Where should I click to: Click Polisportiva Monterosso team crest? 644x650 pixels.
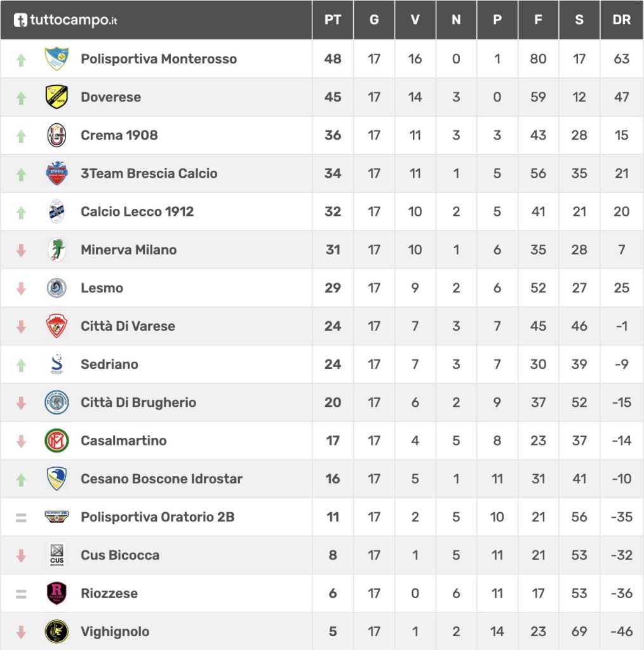(57, 59)
